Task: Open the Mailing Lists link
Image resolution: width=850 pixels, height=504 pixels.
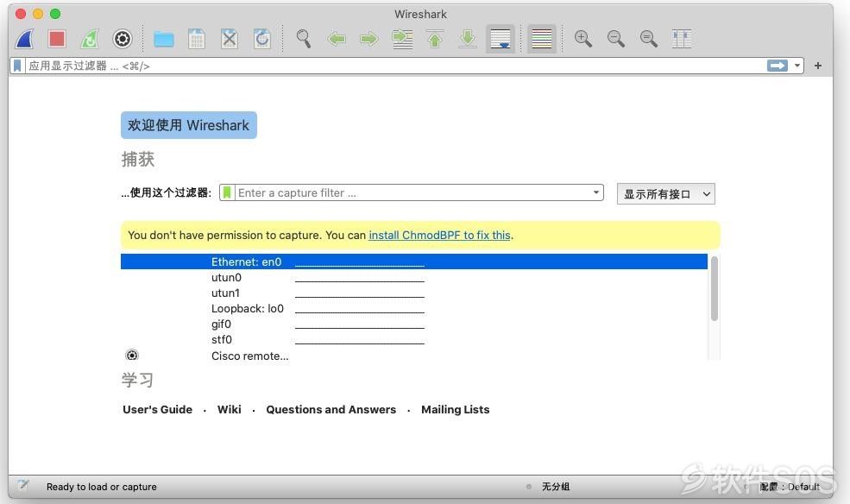Action: pyautogui.click(x=456, y=410)
